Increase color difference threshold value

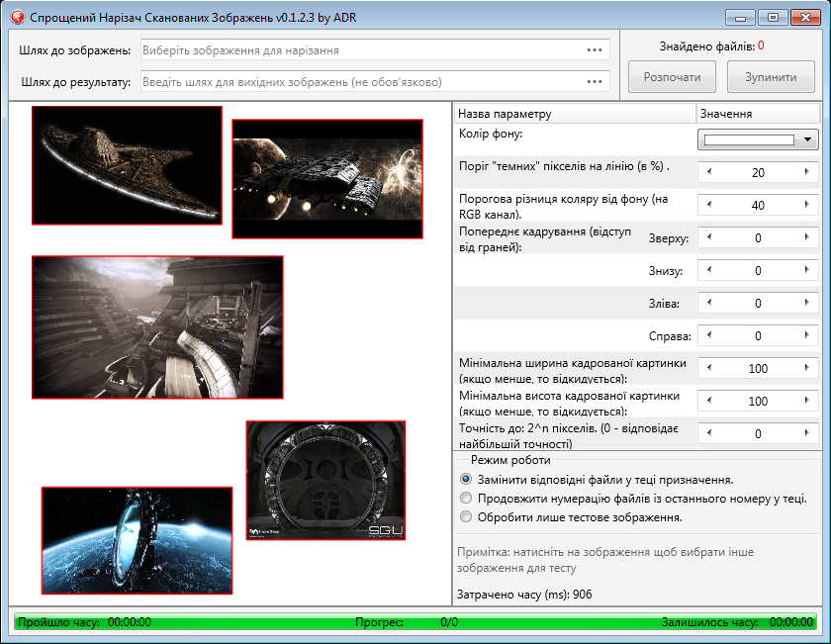[x=807, y=205]
